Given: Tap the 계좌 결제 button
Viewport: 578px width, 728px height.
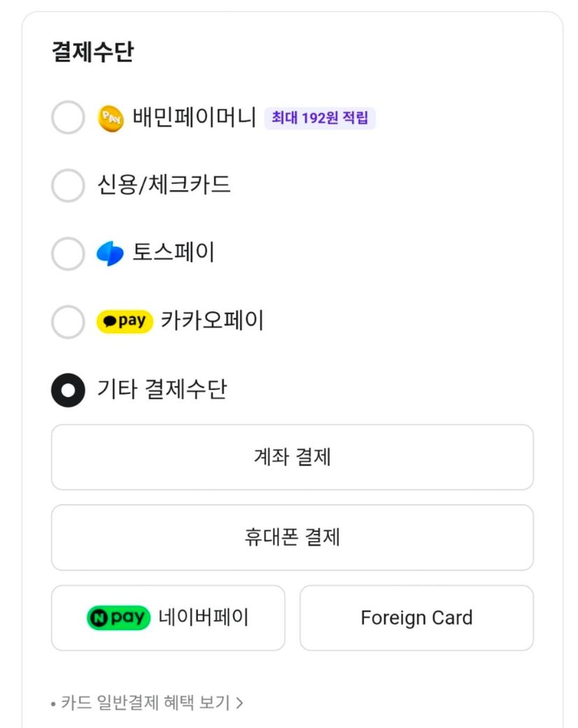Looking at the screenshot, I should click(x=292, y=457).
